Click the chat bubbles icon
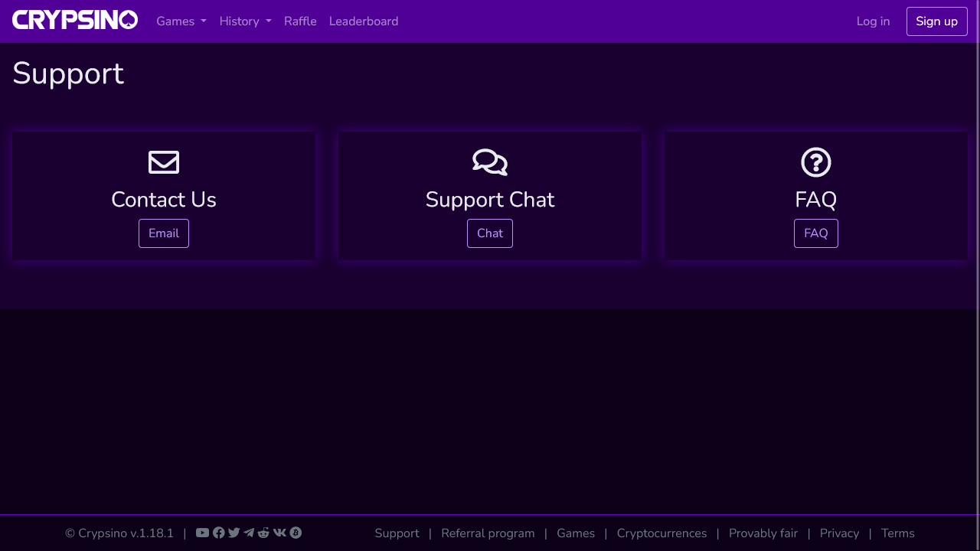 490,162
